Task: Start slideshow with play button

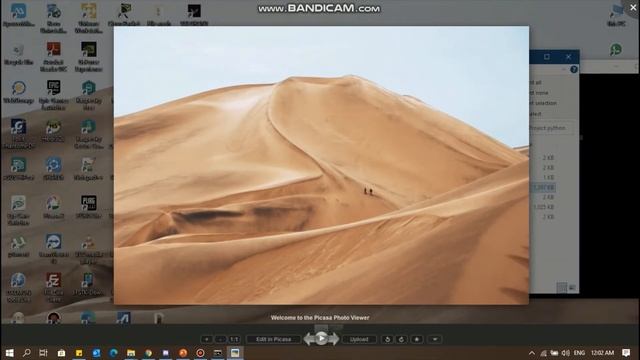Action: coord(321,338)
